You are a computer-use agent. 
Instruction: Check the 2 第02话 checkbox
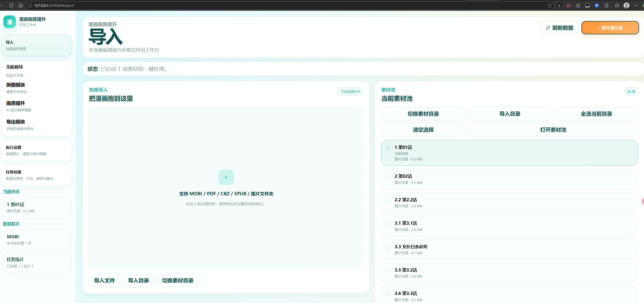click(x=388, y=176)
